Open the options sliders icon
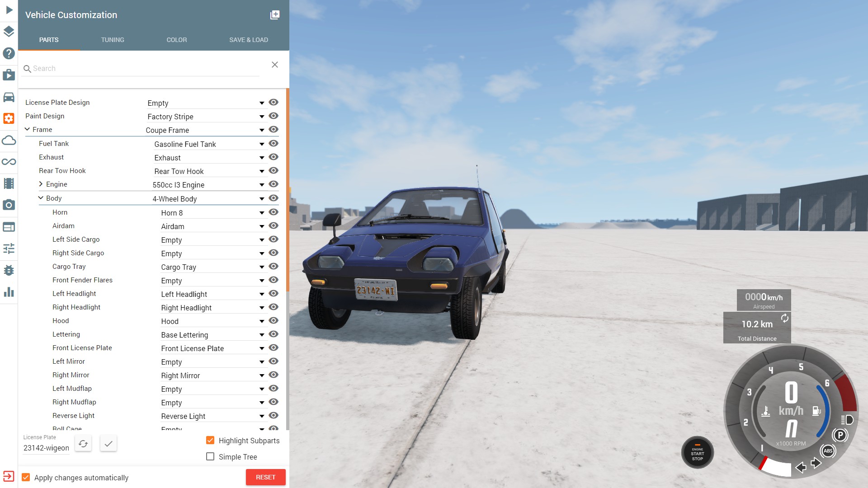This screenshot has height=488, width=868. click(x=9, y=249)
